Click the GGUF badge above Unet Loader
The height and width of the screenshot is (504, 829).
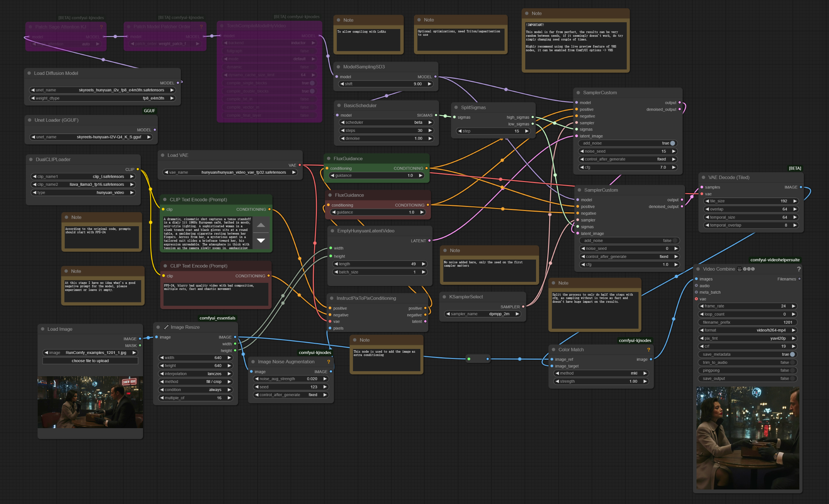[x=149, y=111]
